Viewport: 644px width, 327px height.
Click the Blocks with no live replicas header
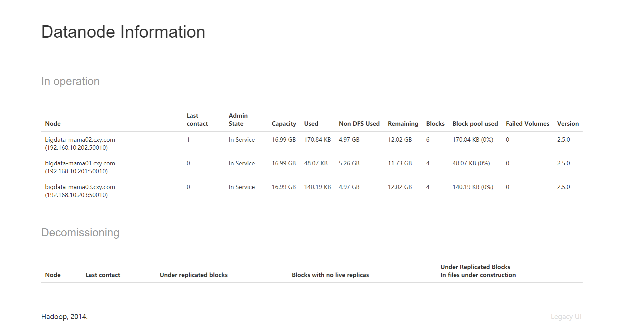(x=330, y=275)
